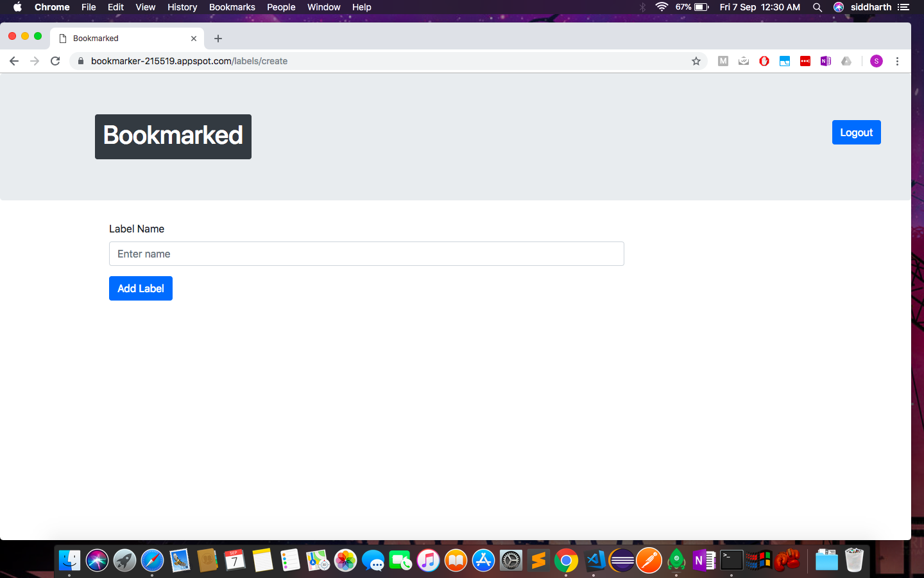Open the Apple menu

pyautogui.click(x=17, y=7)
